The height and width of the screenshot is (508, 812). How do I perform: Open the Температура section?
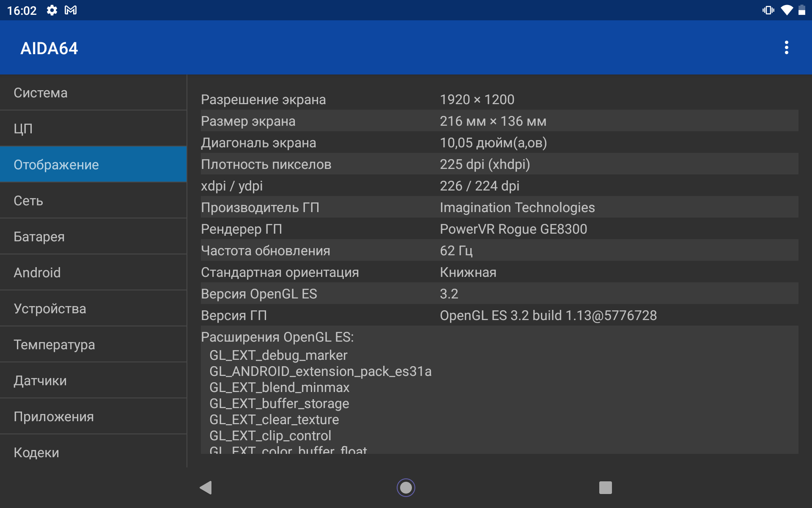pyautogui.click(x=93, y=345)
